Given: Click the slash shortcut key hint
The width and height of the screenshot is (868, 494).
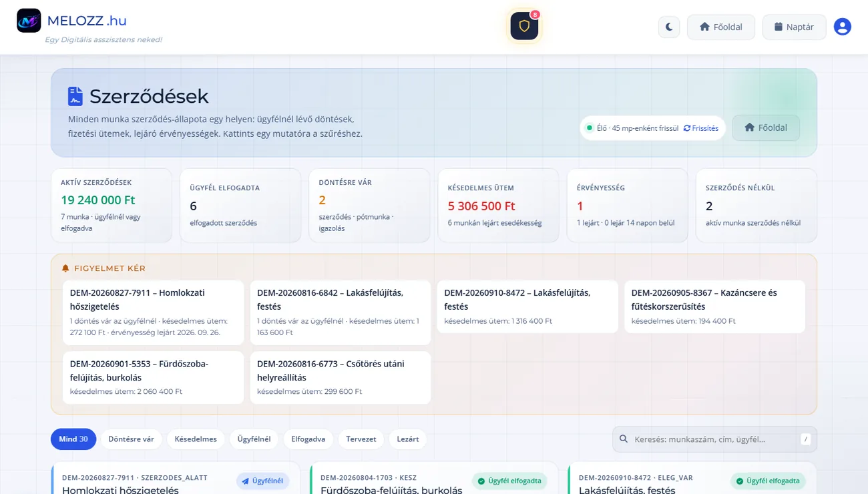Looking at the screenshot, I should 806,439.
